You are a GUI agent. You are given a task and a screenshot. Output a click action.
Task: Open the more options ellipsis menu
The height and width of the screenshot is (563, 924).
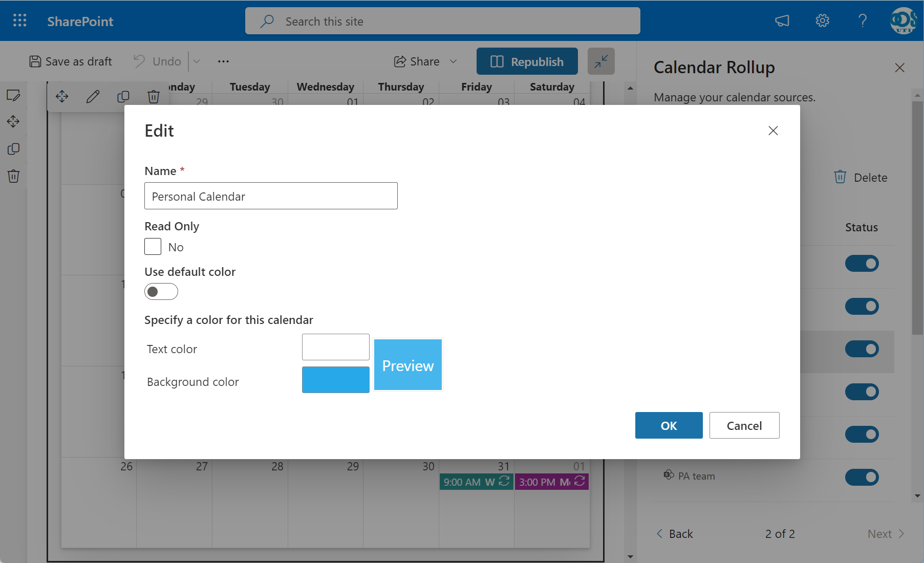pos(223,61)
